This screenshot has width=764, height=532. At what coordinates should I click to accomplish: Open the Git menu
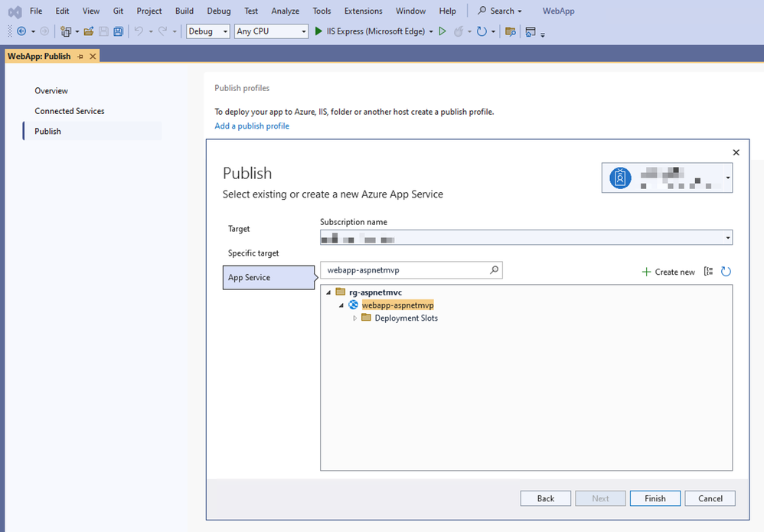pyautogui.click(x=118, y=11)
